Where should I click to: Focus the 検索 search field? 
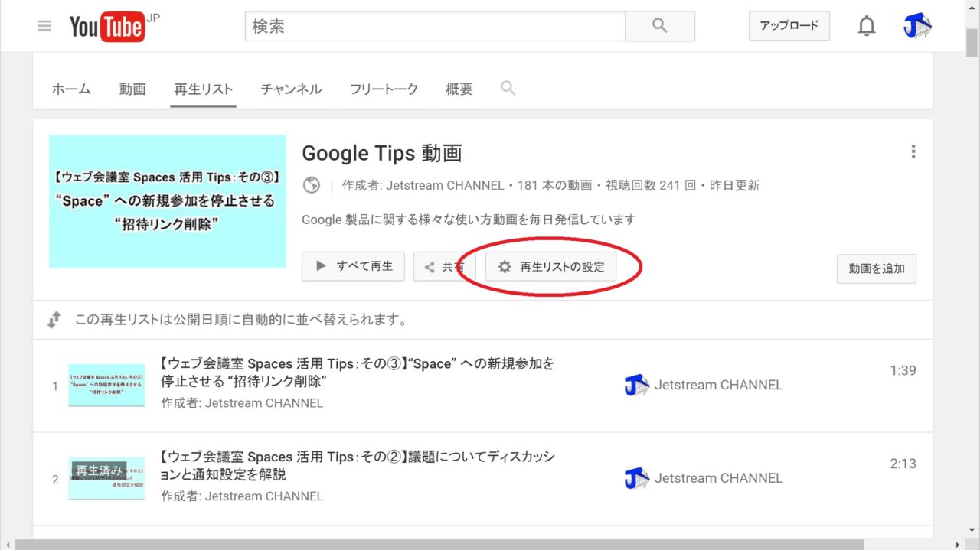click(x=435, y=26)
